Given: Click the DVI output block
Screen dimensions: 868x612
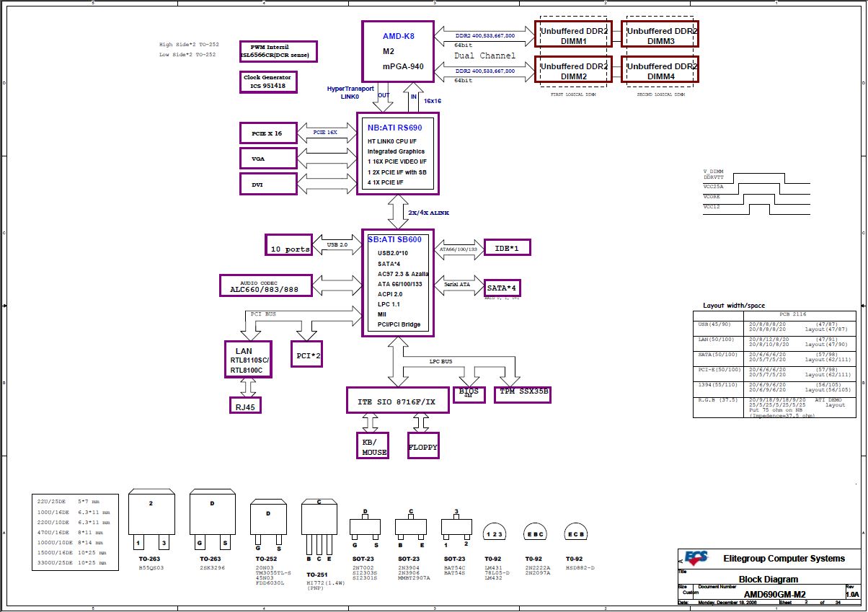Looking at the screenshot, I should click(x=268, y=184).
